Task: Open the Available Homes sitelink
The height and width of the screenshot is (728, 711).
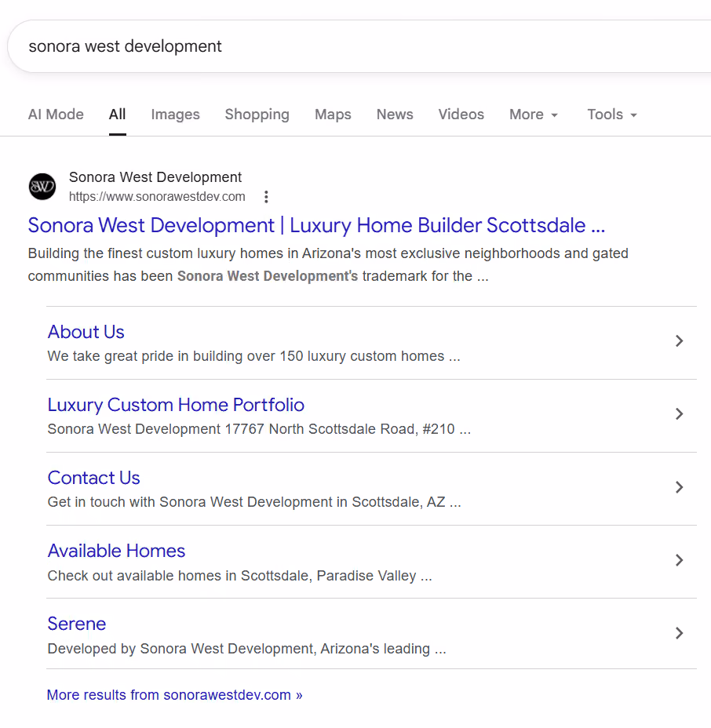Action: (x=117, y=551)
